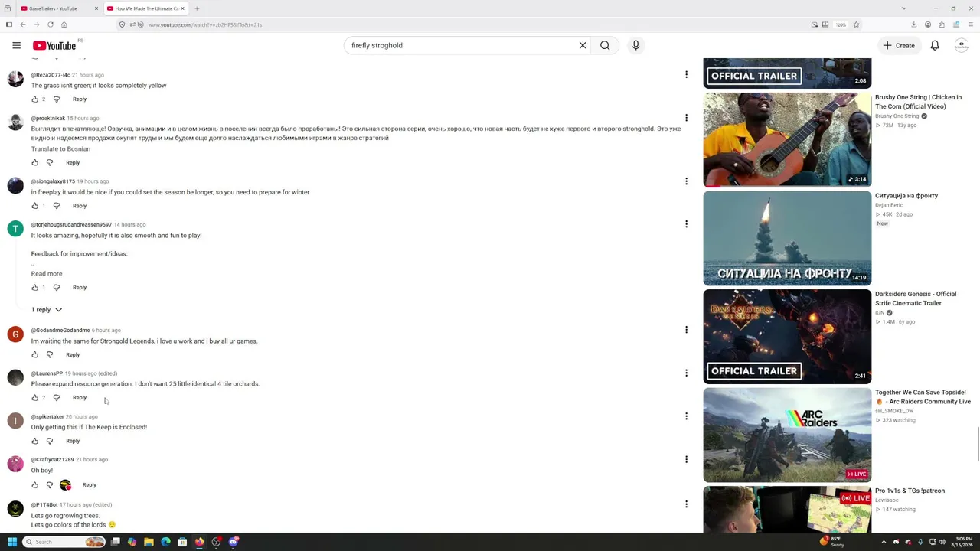
Task: Open File Explorer from the taskbar
Action: (149, 542)
